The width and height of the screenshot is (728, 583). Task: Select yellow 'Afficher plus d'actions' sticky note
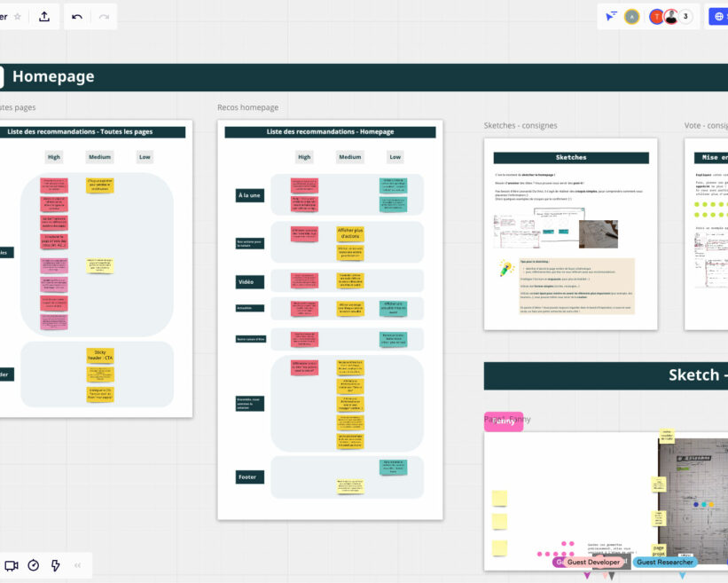(x=350, y=233)
